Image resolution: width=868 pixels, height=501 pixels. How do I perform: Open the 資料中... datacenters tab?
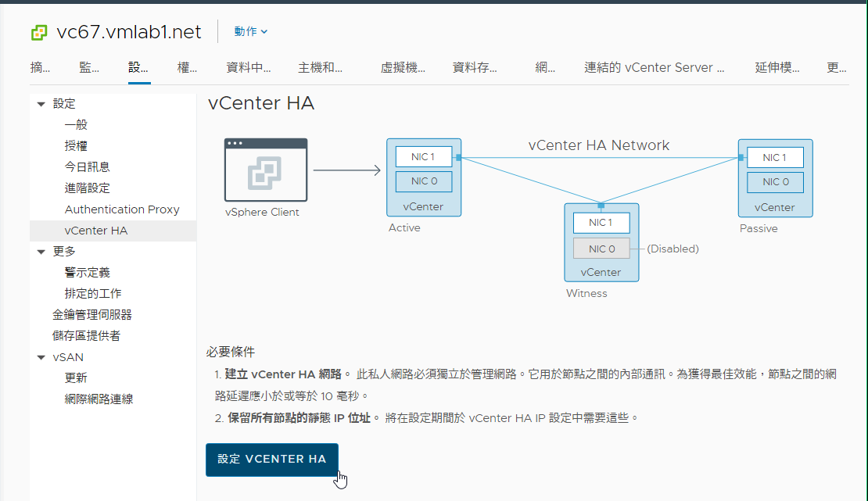tap(249, 67)
